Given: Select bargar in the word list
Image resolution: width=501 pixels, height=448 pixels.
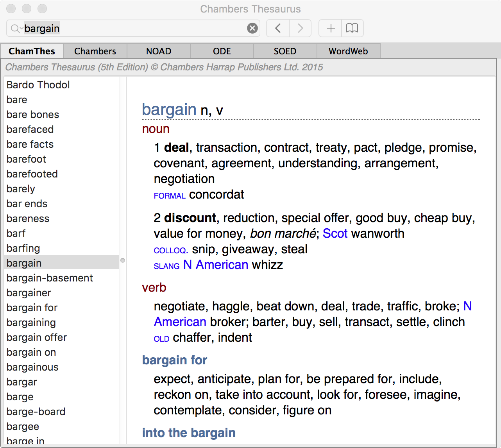Looking at the screenshot, I should click(61, 382).
